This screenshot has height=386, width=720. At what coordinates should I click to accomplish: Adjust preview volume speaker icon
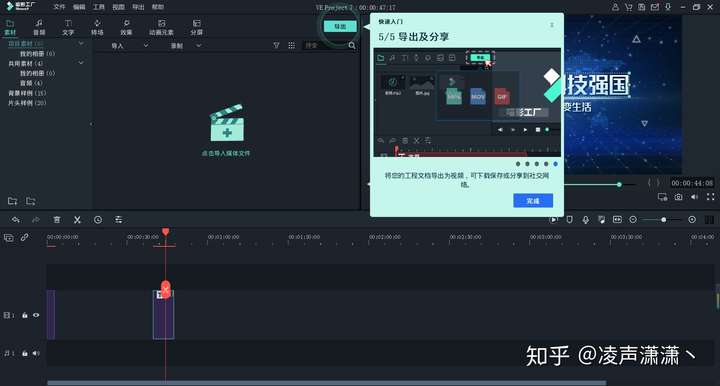point(694,197)
